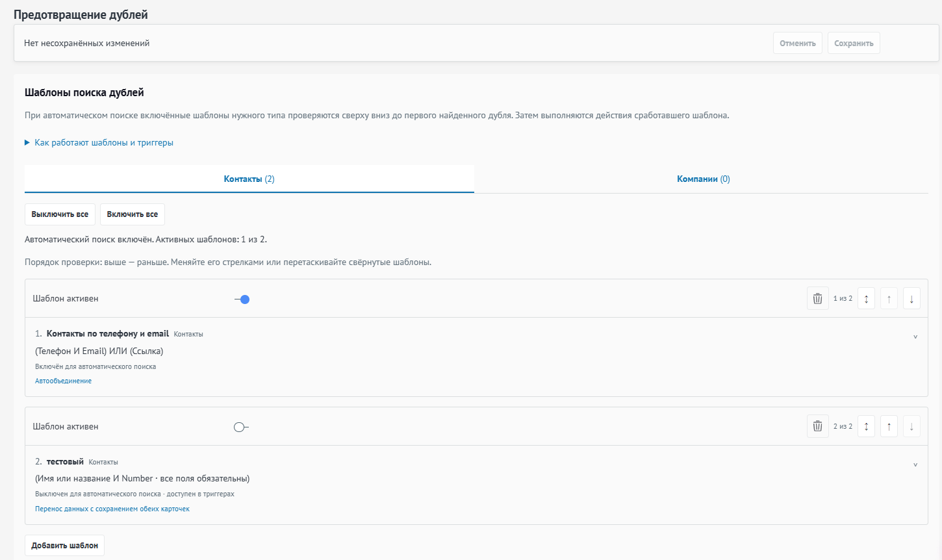Expand the "тестовый" template chevron
This screenshot has height=560, width=942.
[x=915, y=465]
